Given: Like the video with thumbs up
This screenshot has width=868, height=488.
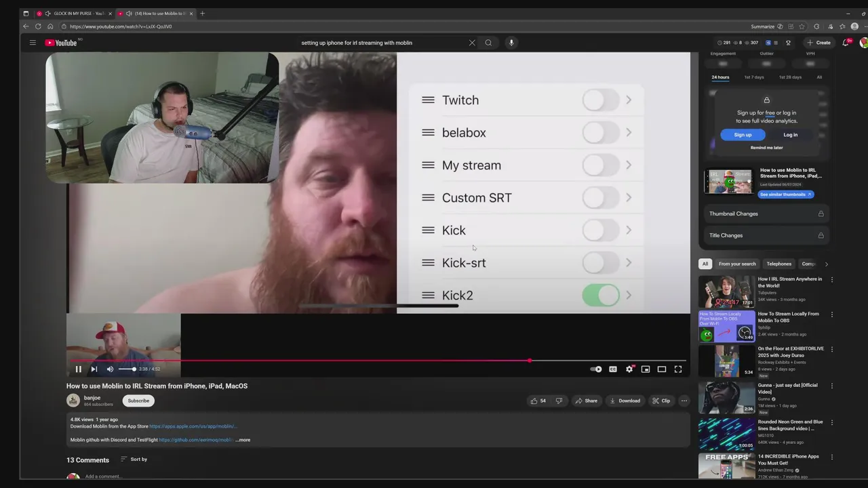Looking at the screenshot, I should 538,401.
